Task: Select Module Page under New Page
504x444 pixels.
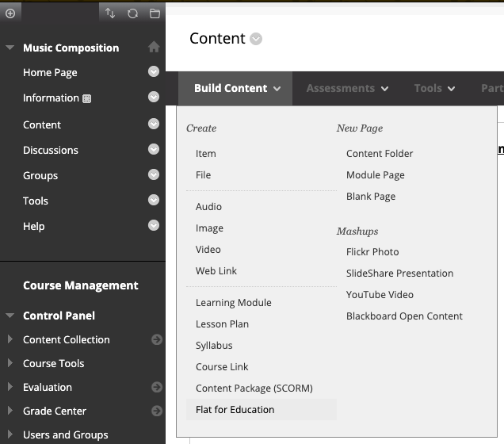Action: click(x=375, y=175)
